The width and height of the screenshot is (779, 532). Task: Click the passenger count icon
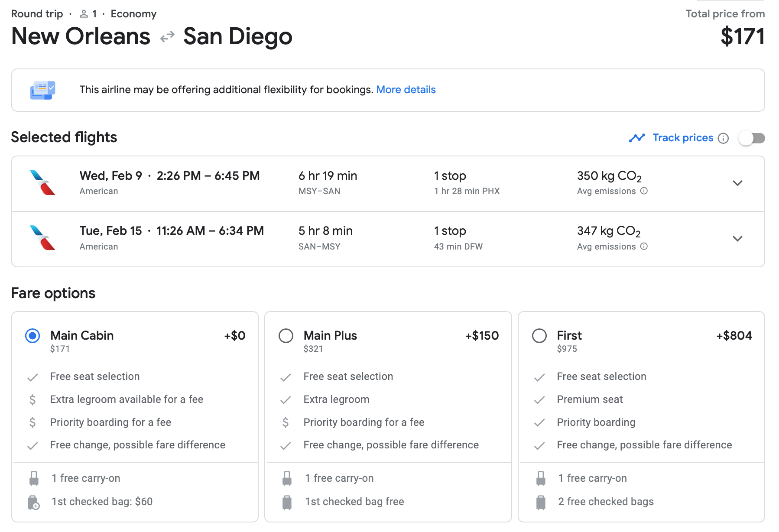[84, 14]
